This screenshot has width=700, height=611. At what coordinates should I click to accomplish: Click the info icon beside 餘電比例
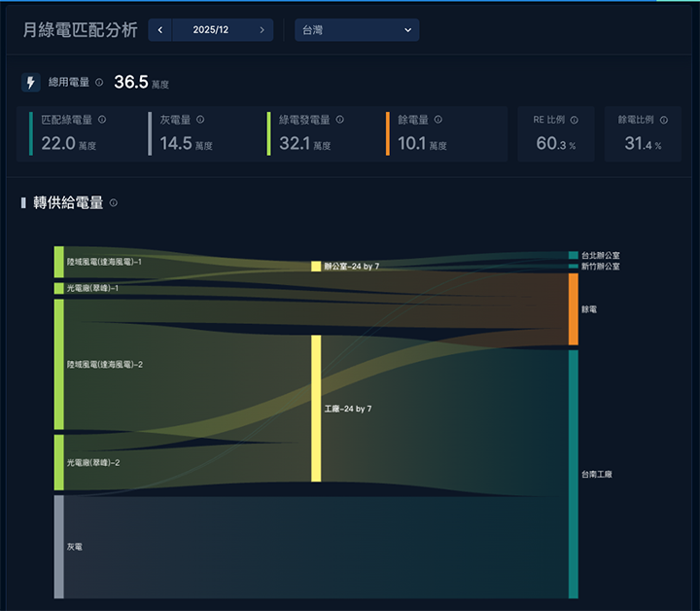click(664, 120)
